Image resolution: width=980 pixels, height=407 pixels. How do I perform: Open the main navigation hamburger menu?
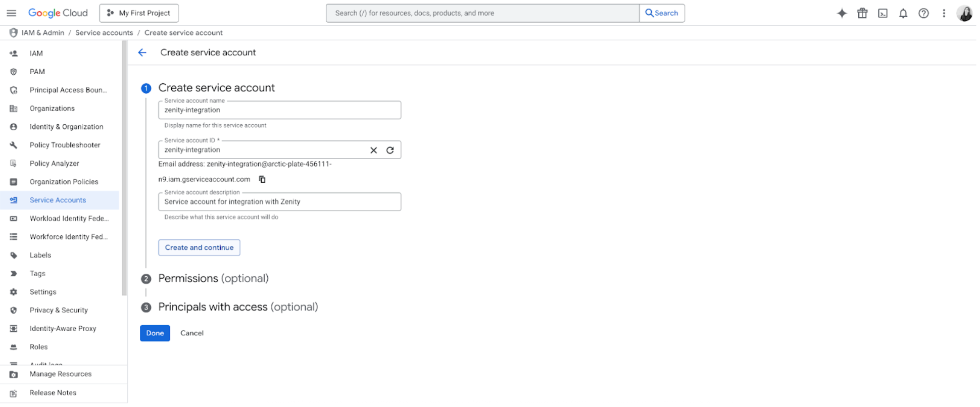point(11,13)
